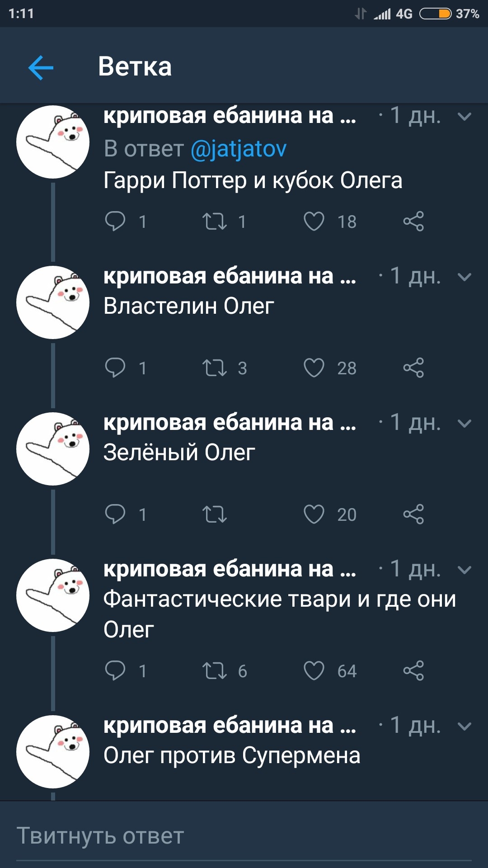Image resolution: width=488 pixels, height=868 pixels.
Task: Open chevron menu on 'Олег против Супермена' tweet
Action: coord(465,726)
